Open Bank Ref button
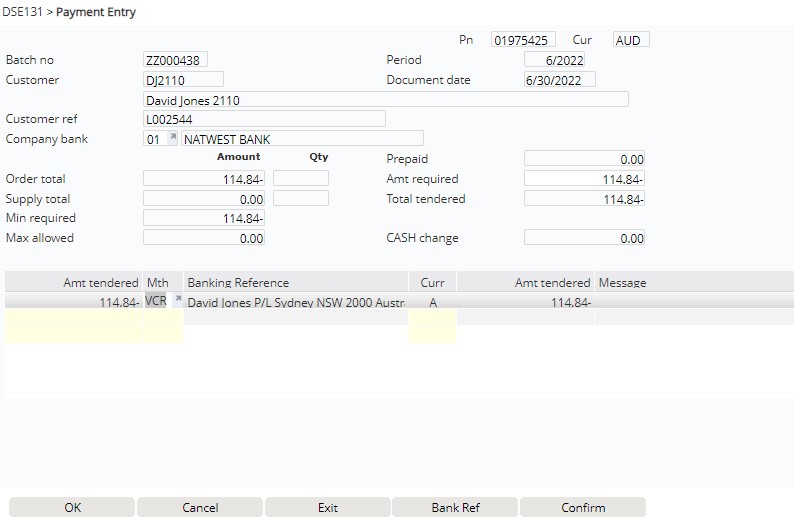The image size is (794, 526). pos(455,507)
